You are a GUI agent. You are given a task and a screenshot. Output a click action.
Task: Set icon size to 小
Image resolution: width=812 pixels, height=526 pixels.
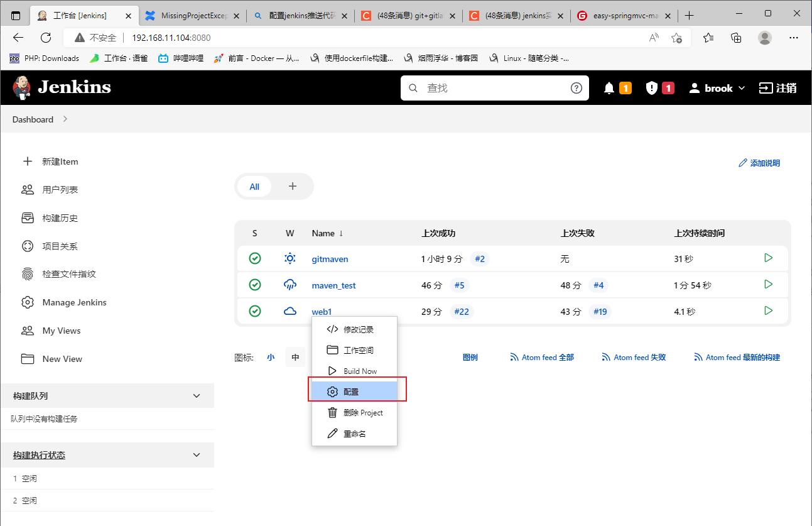pos(271,357)
